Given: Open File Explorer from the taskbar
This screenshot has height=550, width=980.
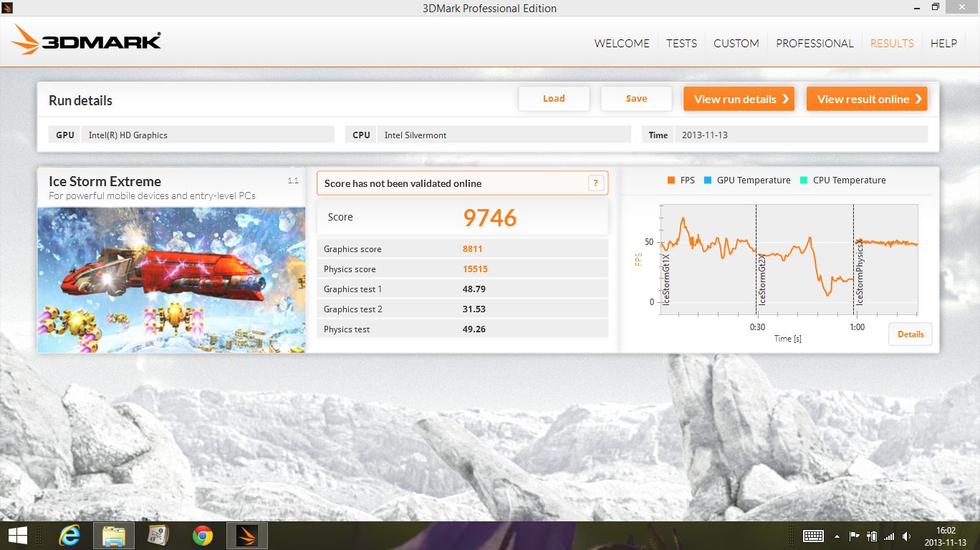Looking at the screenshot, I should coord(114,536).
